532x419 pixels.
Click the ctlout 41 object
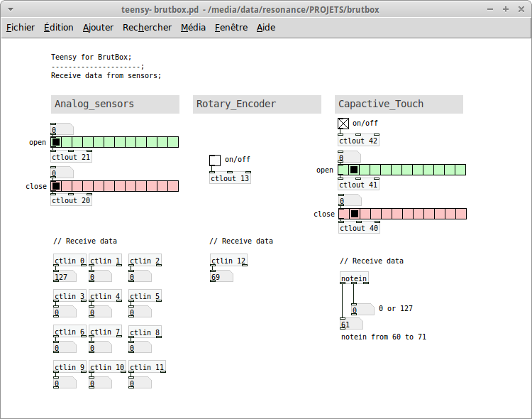click(359, 185)
